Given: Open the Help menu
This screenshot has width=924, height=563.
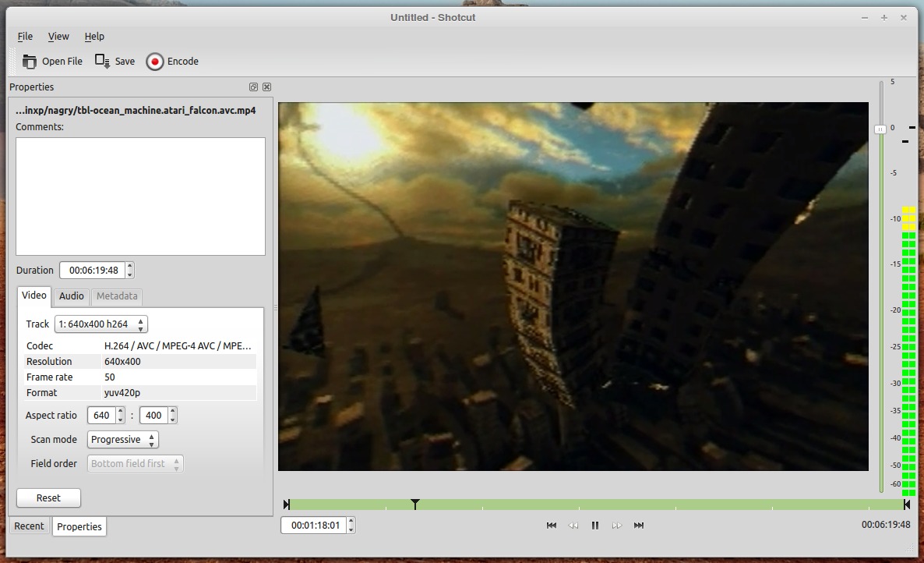Looking at the screenshot, I should [x=94, y=37].
